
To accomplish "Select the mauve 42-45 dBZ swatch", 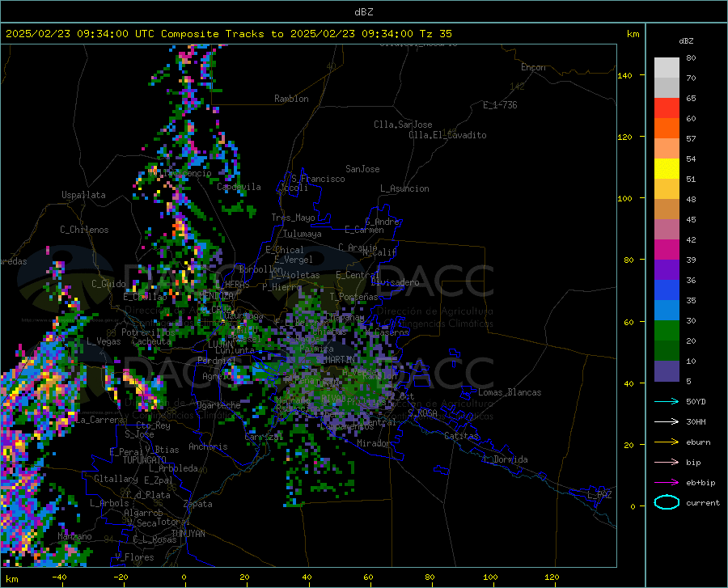I will click(x=667, y=230).
